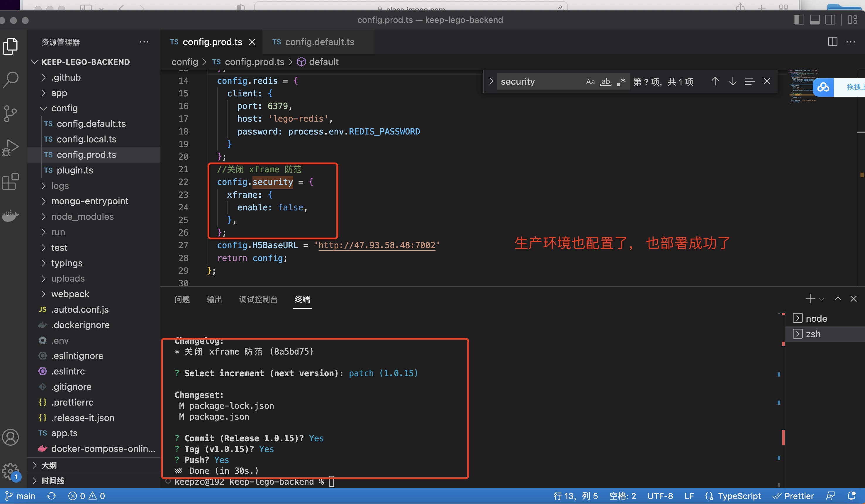Open the Extensions view
This screenshot has height=504, width=865.
tap(11, 181)
